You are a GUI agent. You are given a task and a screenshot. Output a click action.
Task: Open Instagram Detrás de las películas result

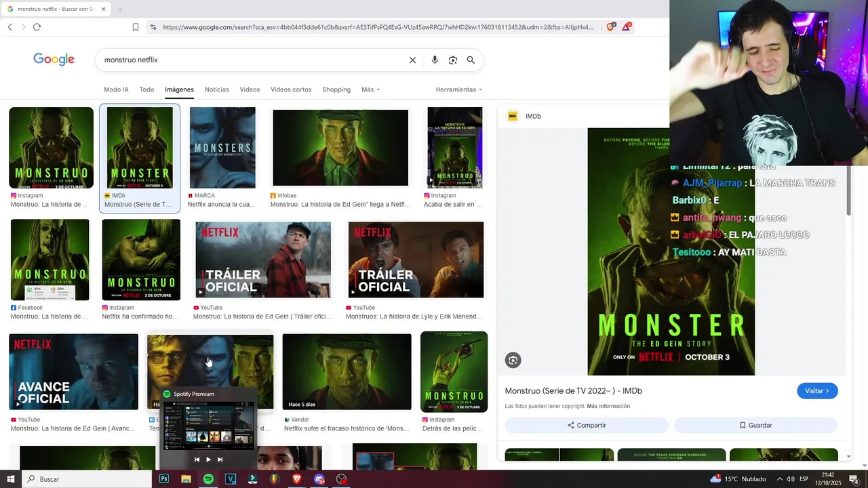coord(454,371)
